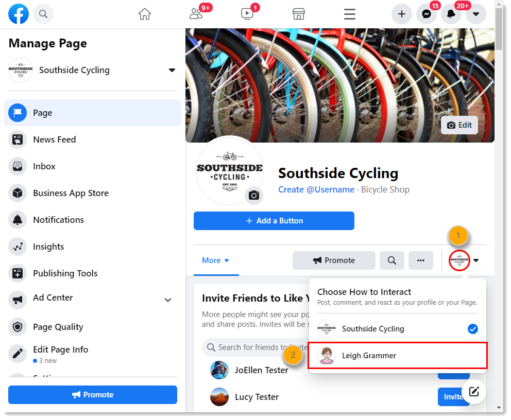Image resolution: width=511 pixels, height=420 pixels.
Task: Click Lucy Tester's name
Action: click(257, 397)
